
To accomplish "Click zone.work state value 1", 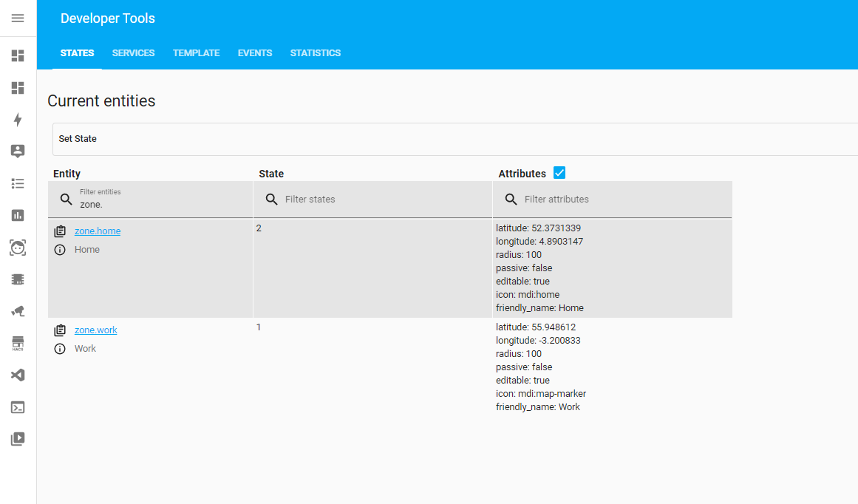I will click(x=259, y=327).
